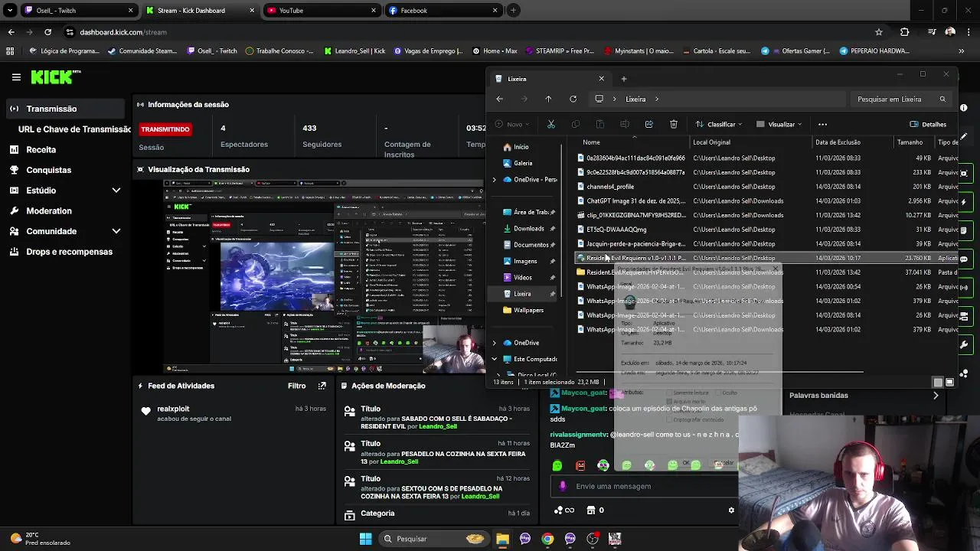Open File Explorer from the taskbar
This screenshot has width=980, height=551.
pyautogui.click(x=502, y=539)
